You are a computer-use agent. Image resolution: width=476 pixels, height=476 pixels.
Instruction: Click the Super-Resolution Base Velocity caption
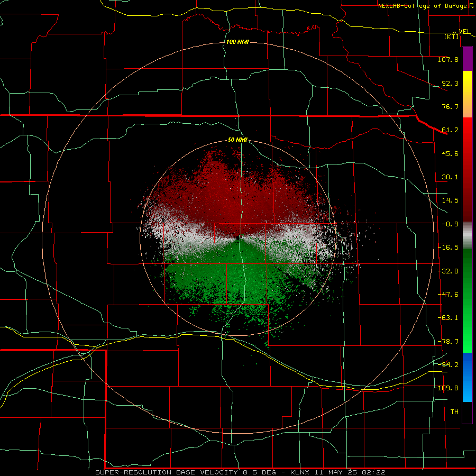coord(241,472)
